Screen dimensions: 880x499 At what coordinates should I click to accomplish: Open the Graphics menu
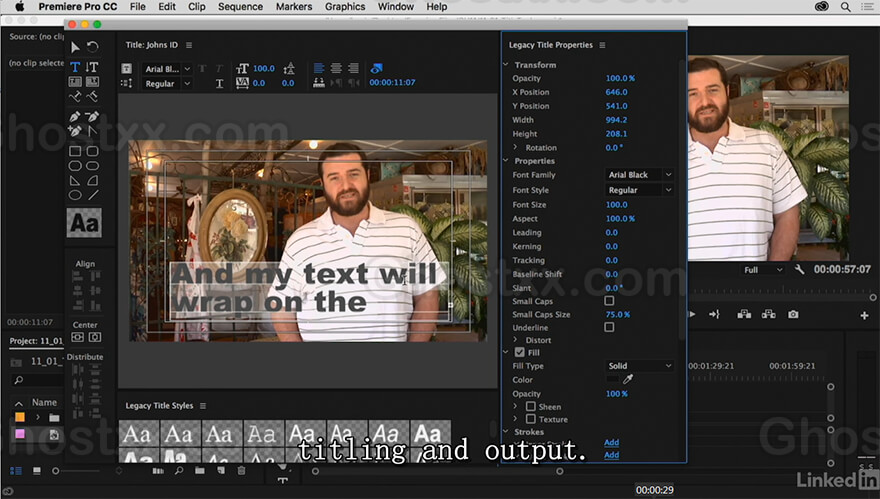345,7
